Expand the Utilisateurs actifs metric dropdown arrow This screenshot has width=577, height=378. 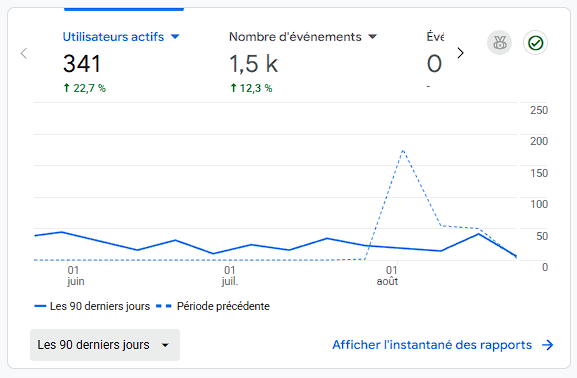(175, 36)
